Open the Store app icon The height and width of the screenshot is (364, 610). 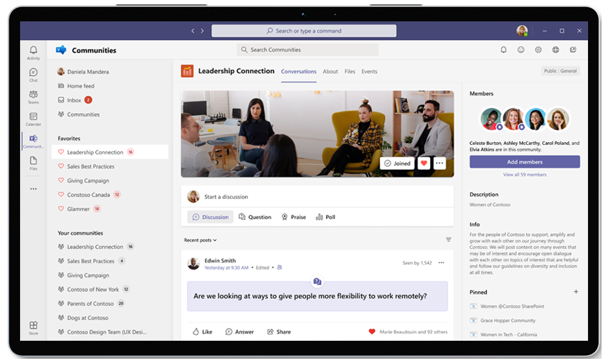33,327
